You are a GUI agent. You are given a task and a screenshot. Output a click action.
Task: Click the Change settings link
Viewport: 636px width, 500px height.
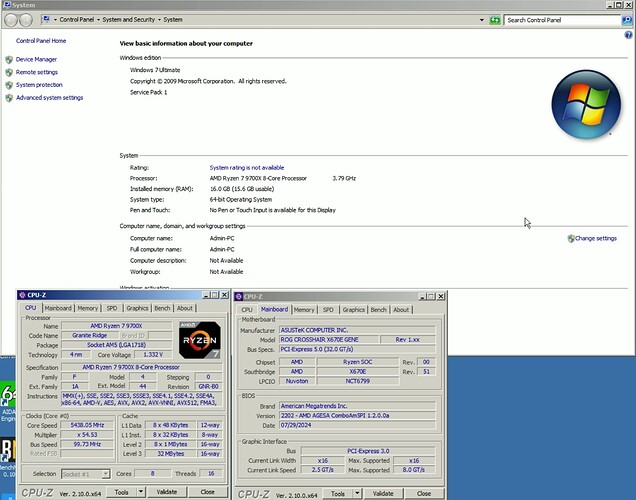tap(596, 238)
